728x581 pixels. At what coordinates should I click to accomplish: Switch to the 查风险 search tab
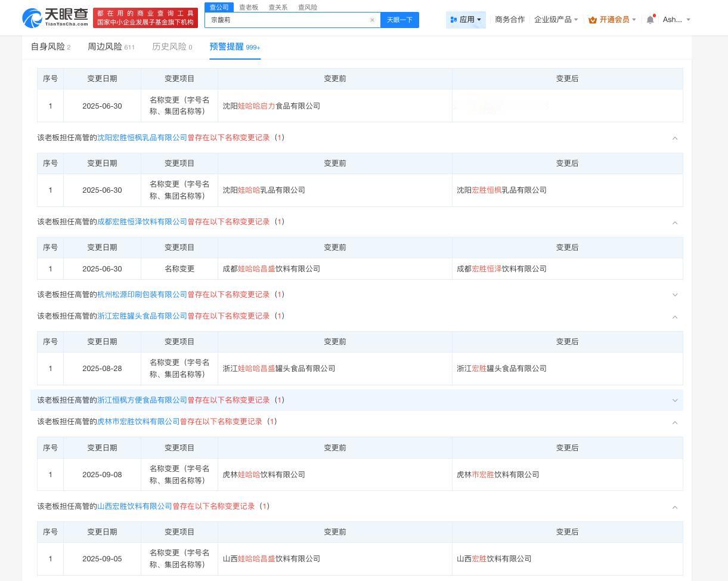(308, 7)
